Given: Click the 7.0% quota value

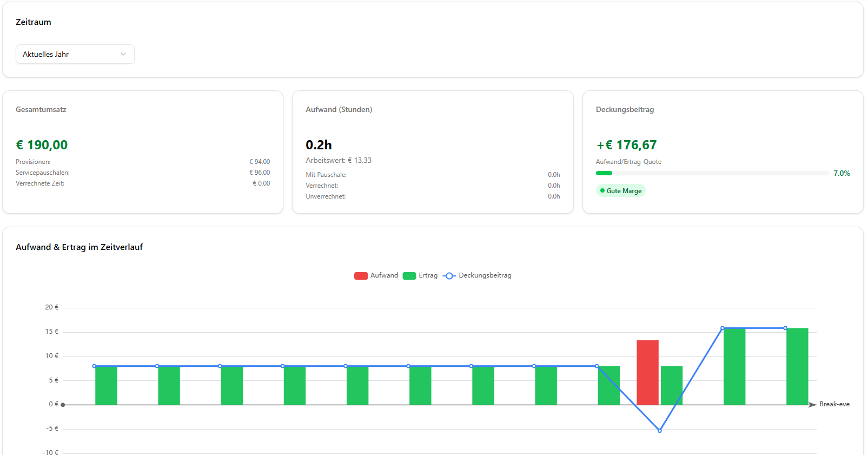Looking at the screenshot, I should tap(842, 173).
